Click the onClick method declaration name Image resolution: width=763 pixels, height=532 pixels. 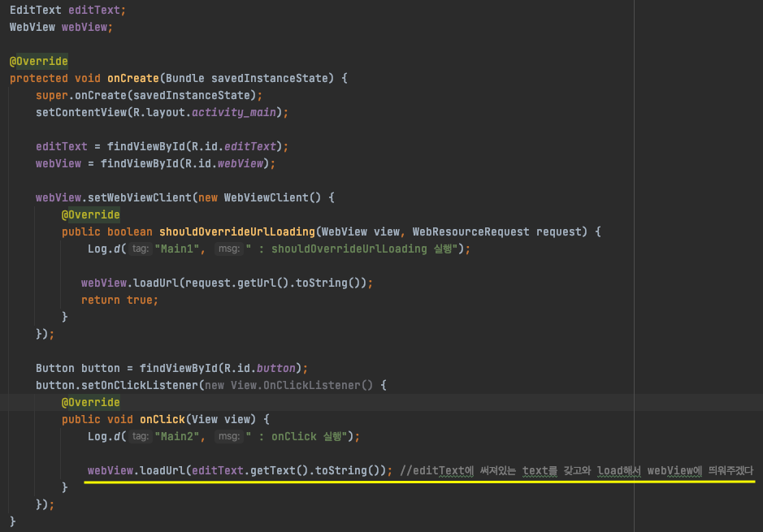(x=162, y=419)
